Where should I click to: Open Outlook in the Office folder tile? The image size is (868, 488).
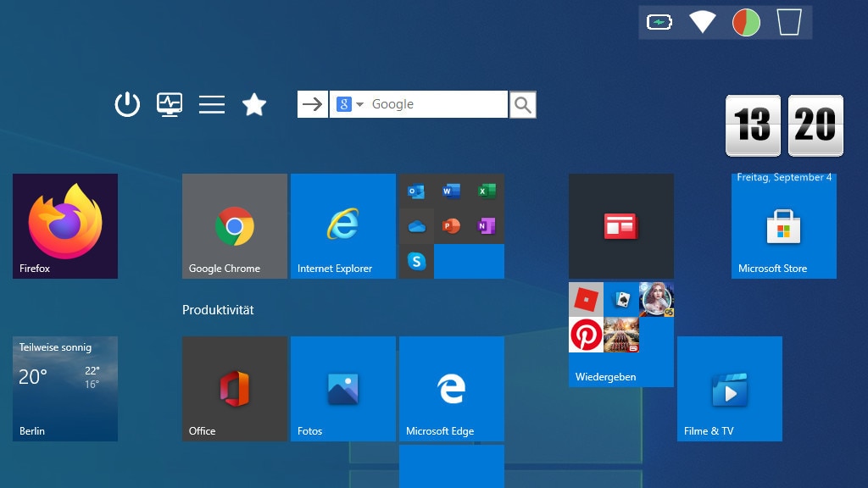(416, 191)
